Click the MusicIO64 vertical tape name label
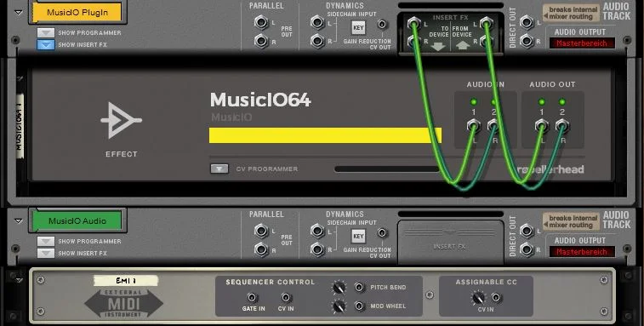This screenshot has height=326, width=644. [x=20, y=126]
